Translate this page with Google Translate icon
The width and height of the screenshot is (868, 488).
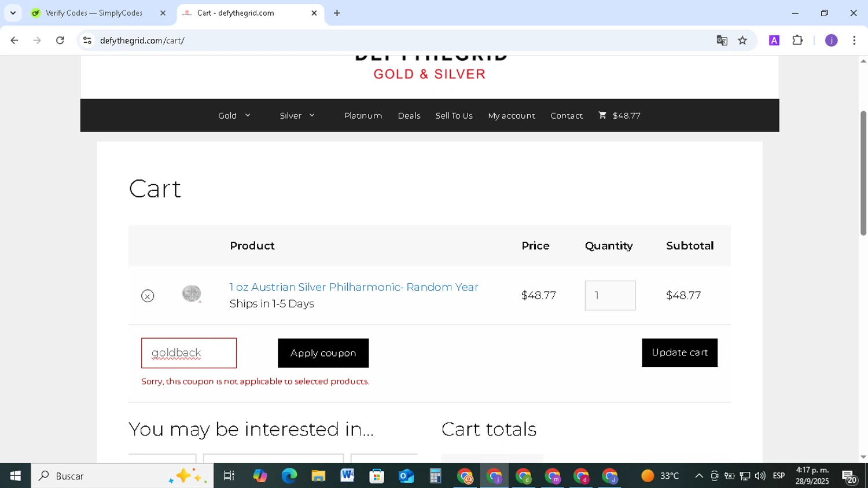pos(722,41)
